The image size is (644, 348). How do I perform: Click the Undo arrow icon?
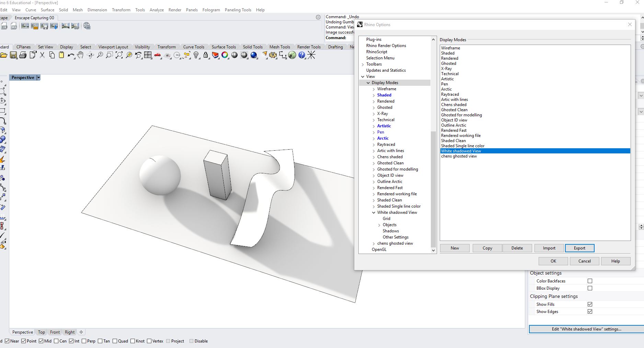(71, 55)
